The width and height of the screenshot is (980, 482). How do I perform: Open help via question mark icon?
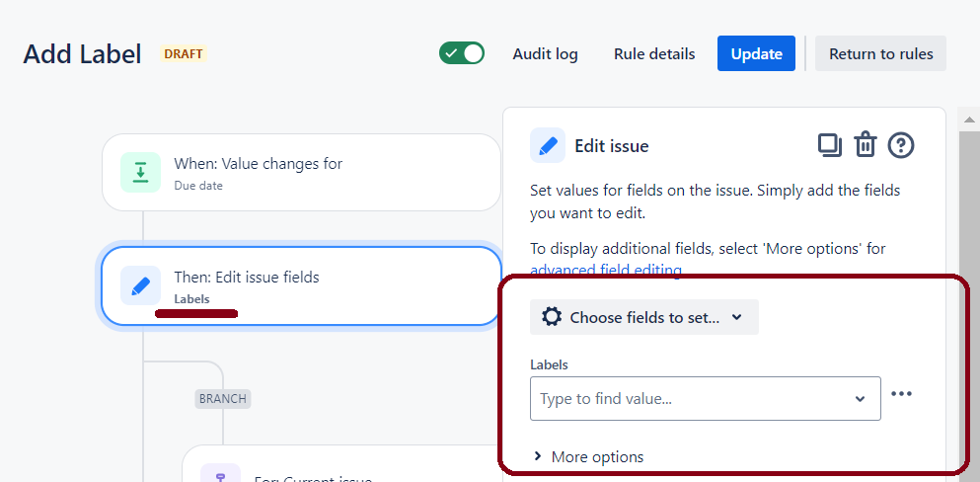click(x=901, y=145)
